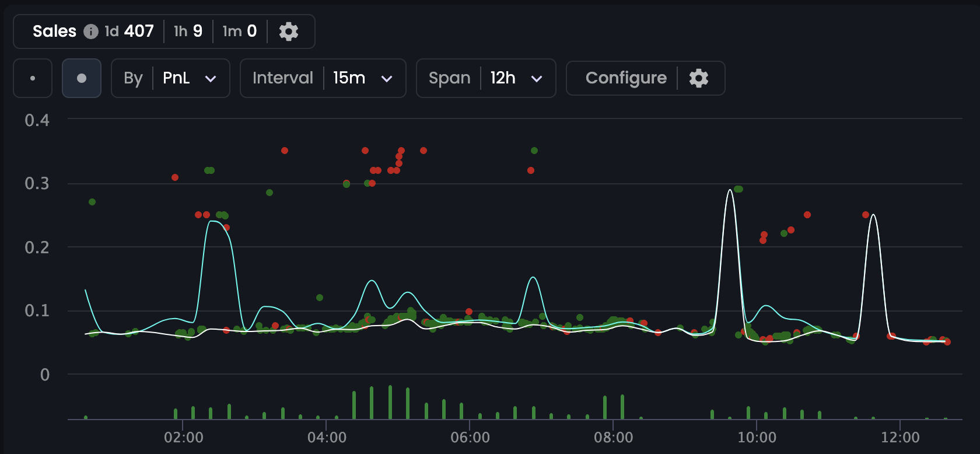Image resolution: width=980 pixels, height=454 pixels.
Task: Click the green sale dot above 0.3 near 07:00
Action: pyautogui.click(x=534, y=151)
